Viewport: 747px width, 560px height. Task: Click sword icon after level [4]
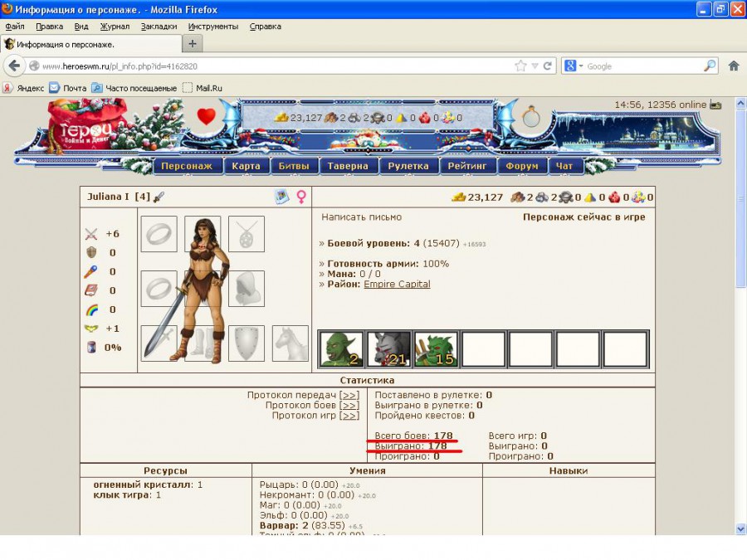click(x=159, y=197)
